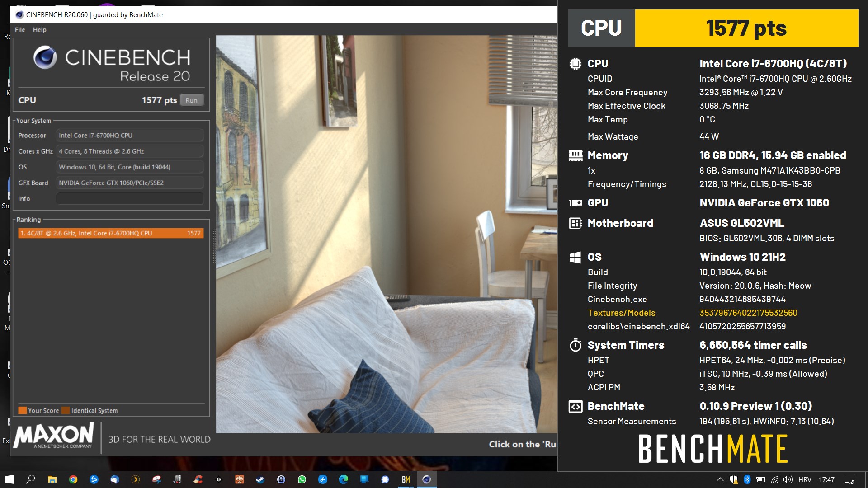Launch Google Chrome from the taskbar

click(x=73, y=479)
